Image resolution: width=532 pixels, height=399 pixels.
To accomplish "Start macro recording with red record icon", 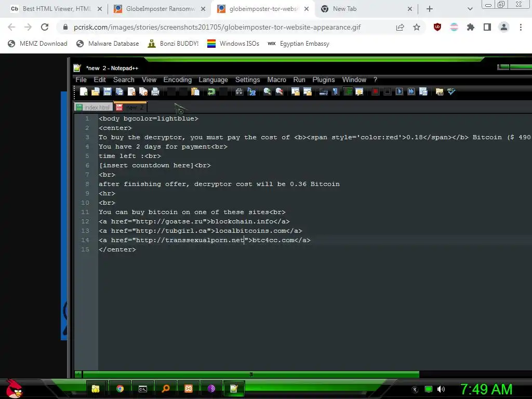I will pos(375,91).
